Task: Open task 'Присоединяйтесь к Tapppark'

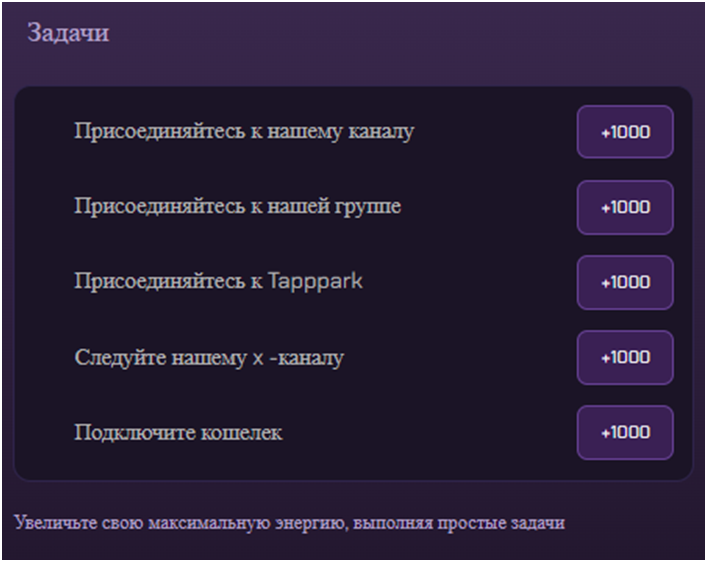Action: click(x=218, y=281)
